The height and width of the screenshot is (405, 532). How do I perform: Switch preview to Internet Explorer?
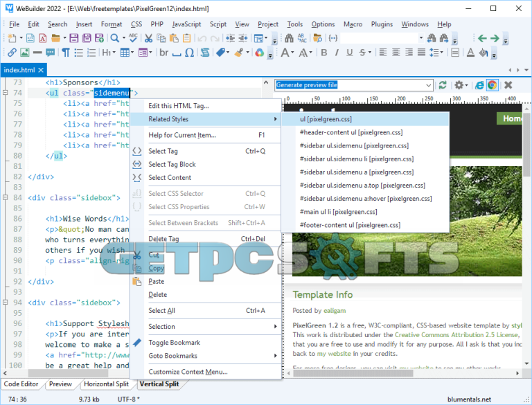pyautogui.click(x=479, y=84)
